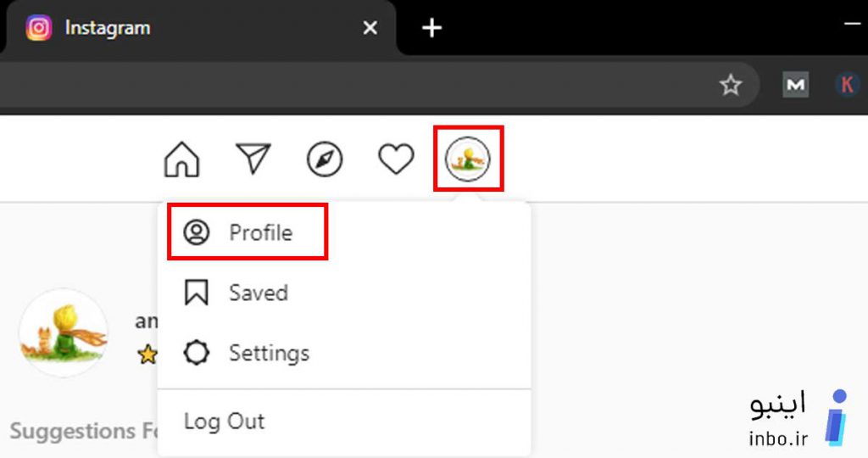Open Settings from the dropdown menu

(344, 353)
